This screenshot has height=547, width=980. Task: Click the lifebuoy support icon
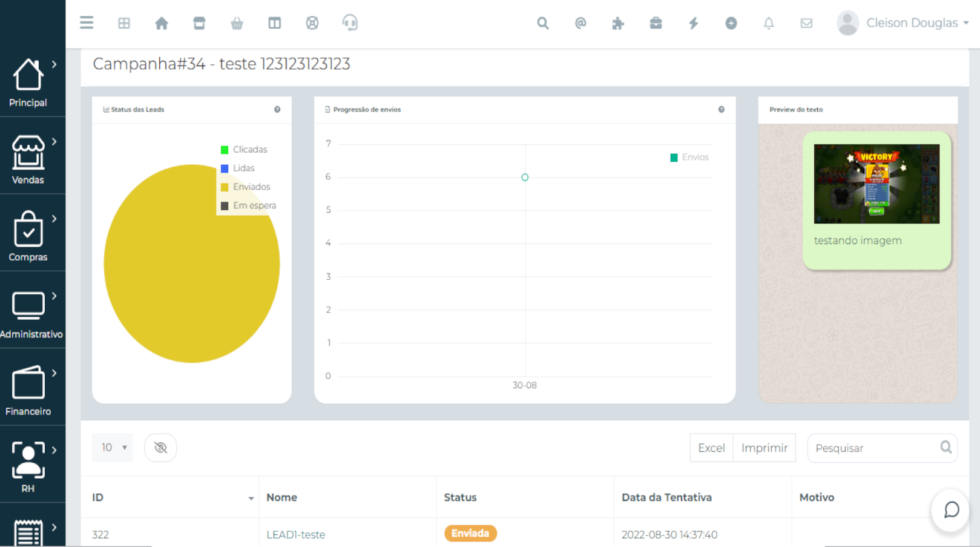click(312, 23)
